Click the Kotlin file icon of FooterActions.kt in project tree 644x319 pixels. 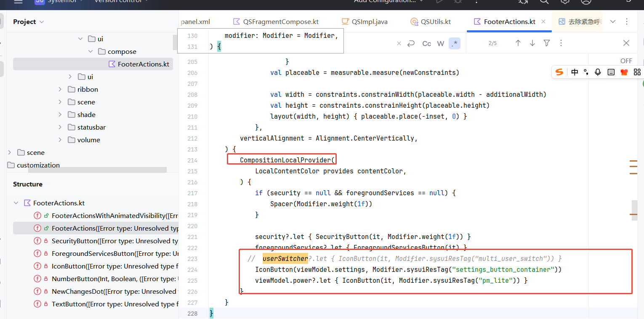112,64
